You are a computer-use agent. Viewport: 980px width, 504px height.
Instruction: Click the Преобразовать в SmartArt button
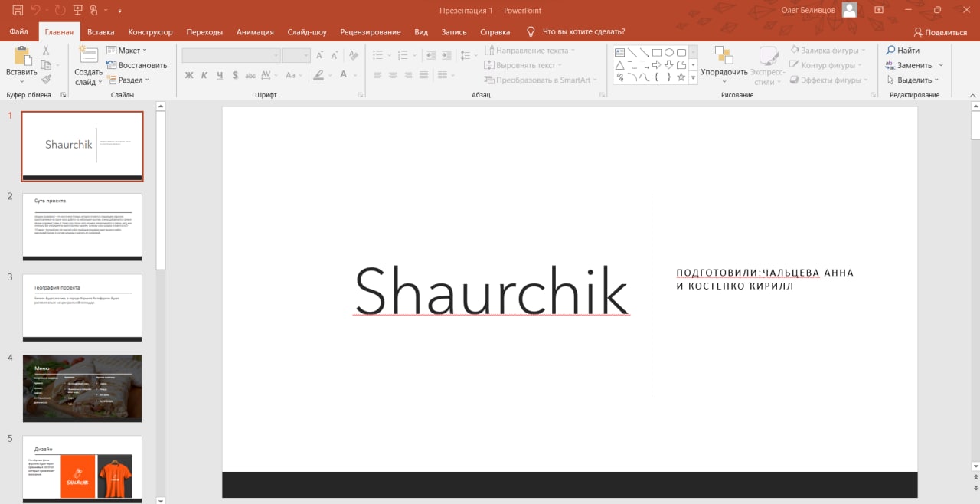click(541, 80)
